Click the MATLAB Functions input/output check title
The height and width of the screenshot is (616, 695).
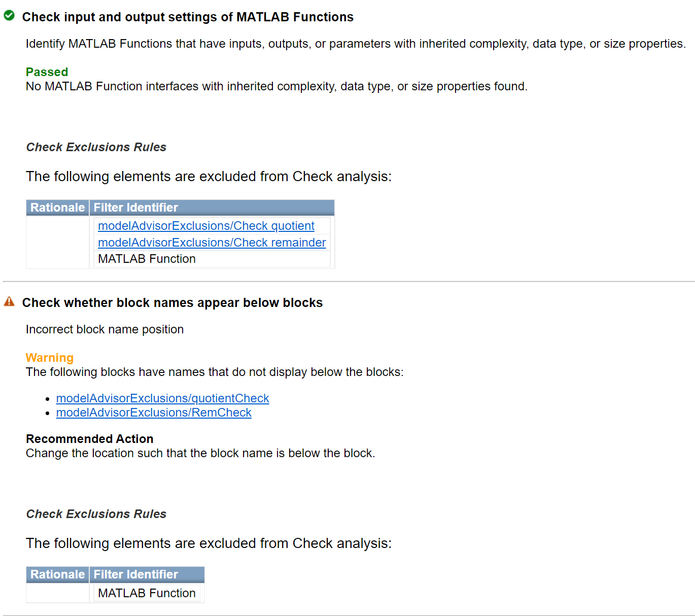[188, 17]
